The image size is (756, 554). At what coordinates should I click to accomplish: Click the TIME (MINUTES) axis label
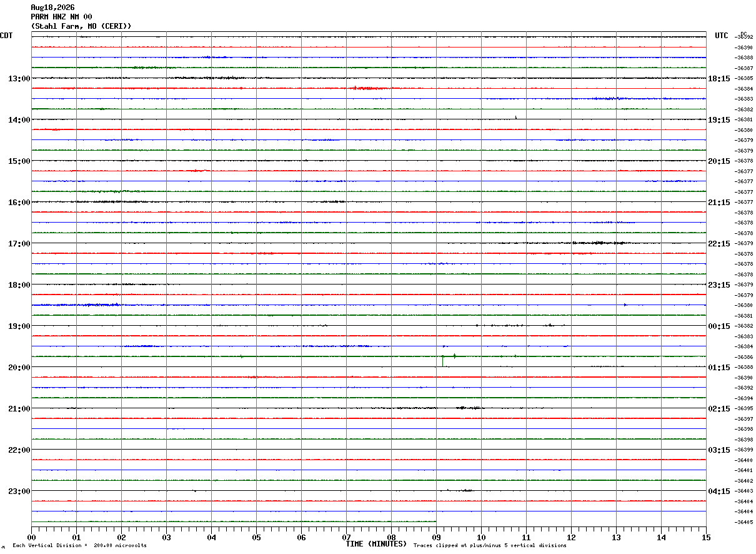tap(376, 544)
